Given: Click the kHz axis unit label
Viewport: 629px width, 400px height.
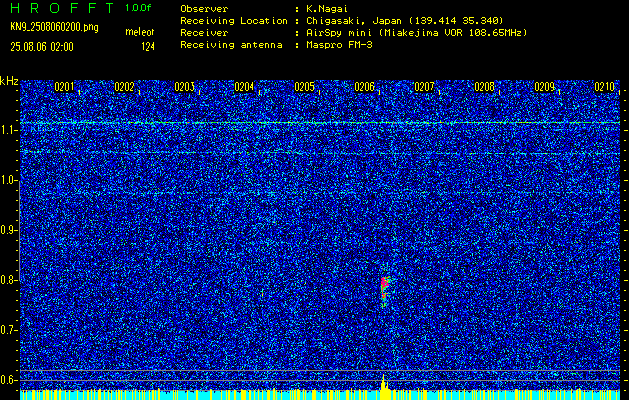Looking at the screenshot, I should coord(9,81).
